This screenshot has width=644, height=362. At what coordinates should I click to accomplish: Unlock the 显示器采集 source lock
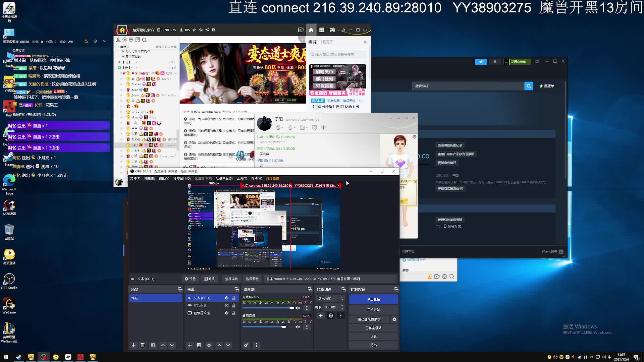[x=234, y=313]
